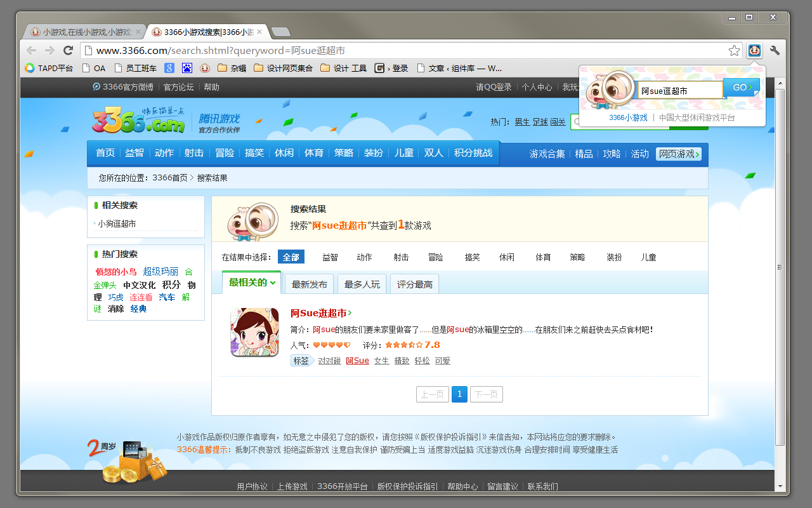Click 请QQ登录
The height and width of the screenshot is (508, 812).
pos(494,87)
